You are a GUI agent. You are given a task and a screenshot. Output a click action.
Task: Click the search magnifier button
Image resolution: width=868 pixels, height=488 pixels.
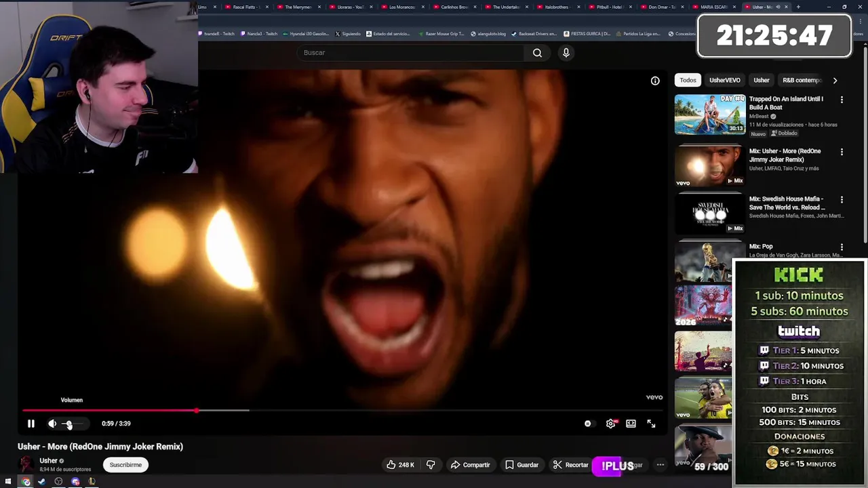(x=537, y=53)
